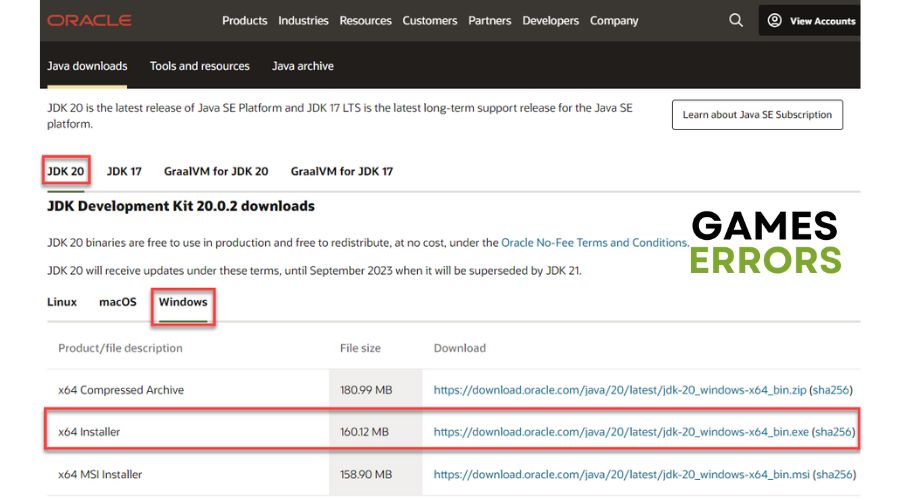Select the Java downloads tab

click(x=87, y=66)
